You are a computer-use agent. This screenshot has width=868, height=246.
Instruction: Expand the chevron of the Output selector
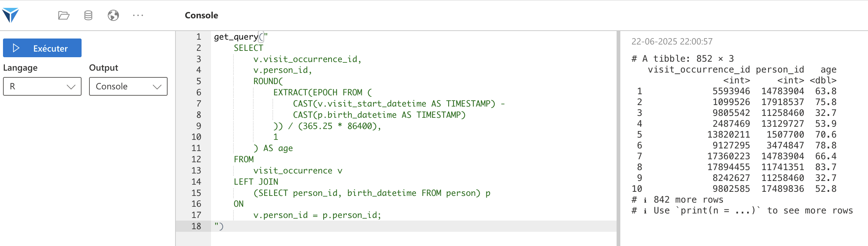coord(157,87)
